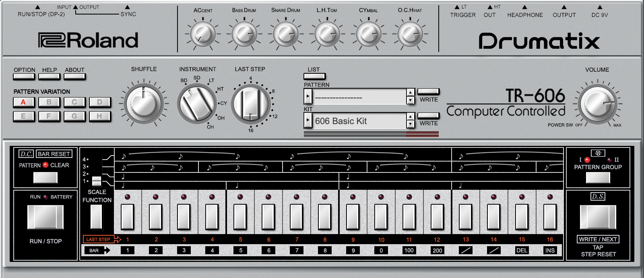This screenshot has height=278, width=644.
Task: Toggle step 5 button in sequencer
Action: point(240,216)
